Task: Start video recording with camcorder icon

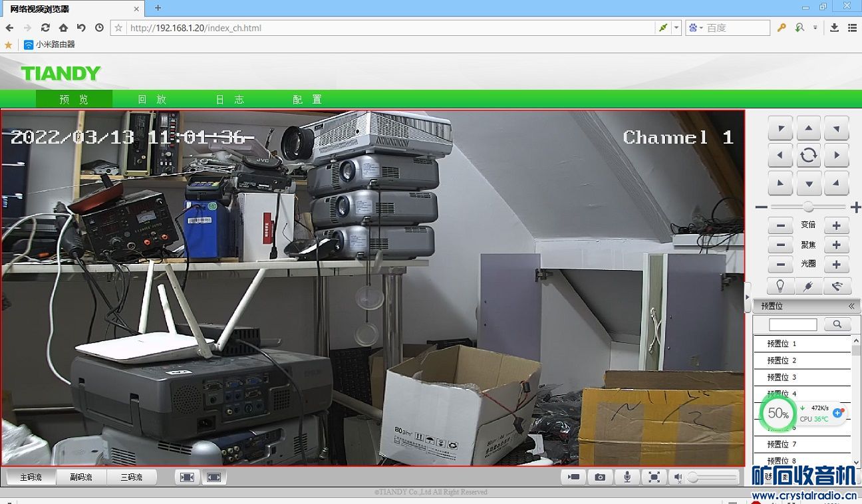Action: click(x=573, y=477)
